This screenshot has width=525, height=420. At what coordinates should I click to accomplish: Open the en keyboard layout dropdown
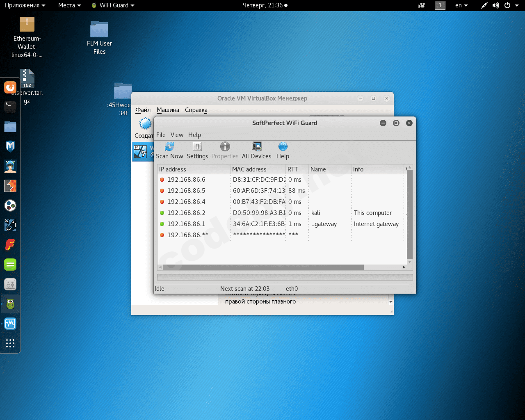pyautogui.click(x=461, y=5)
